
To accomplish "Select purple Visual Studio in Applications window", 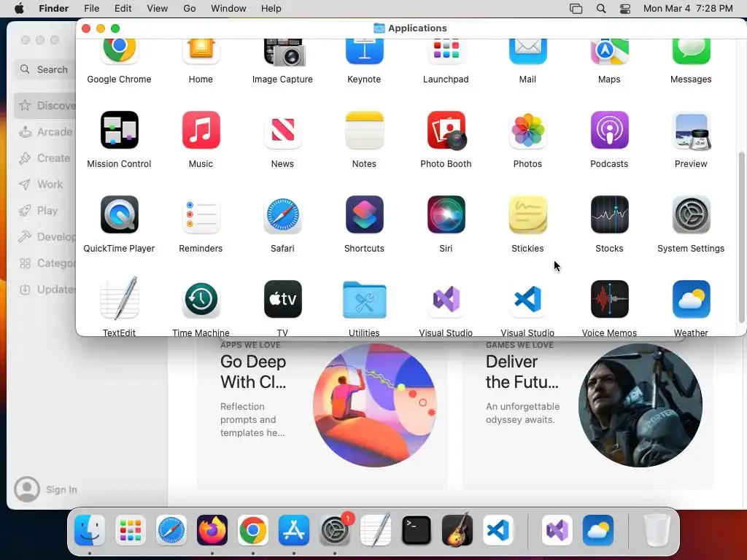I will pos(446,299).
